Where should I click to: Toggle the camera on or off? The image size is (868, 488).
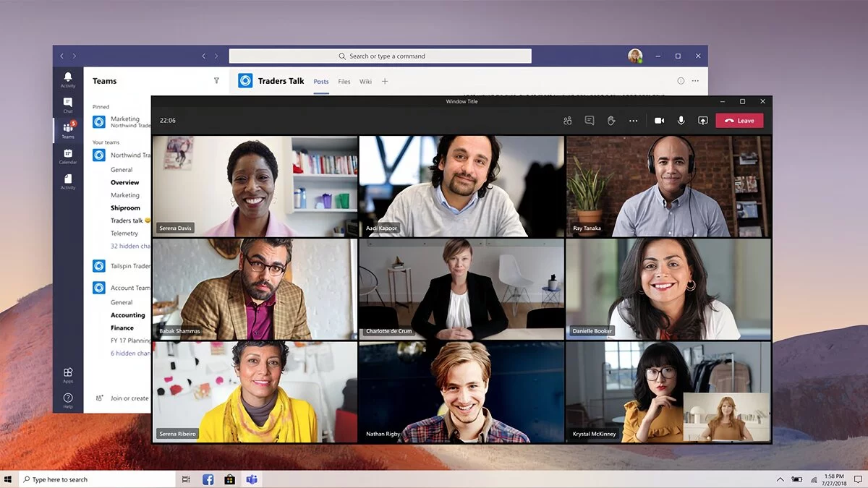coord(659,121)
